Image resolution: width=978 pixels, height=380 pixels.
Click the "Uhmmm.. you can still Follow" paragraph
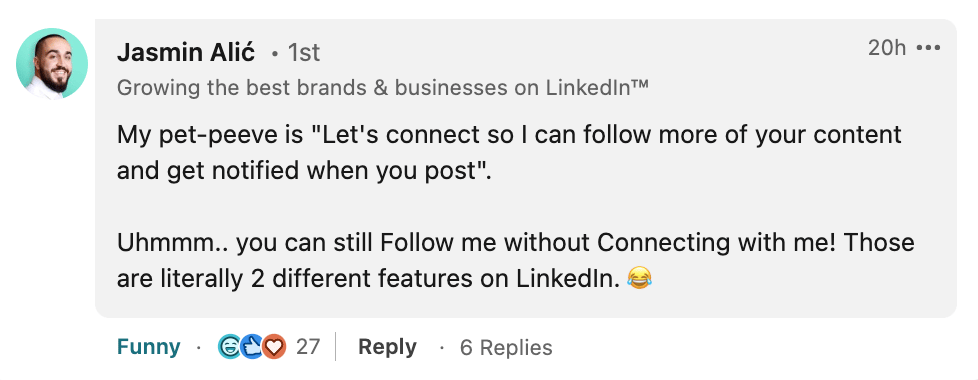pos(515,260)
